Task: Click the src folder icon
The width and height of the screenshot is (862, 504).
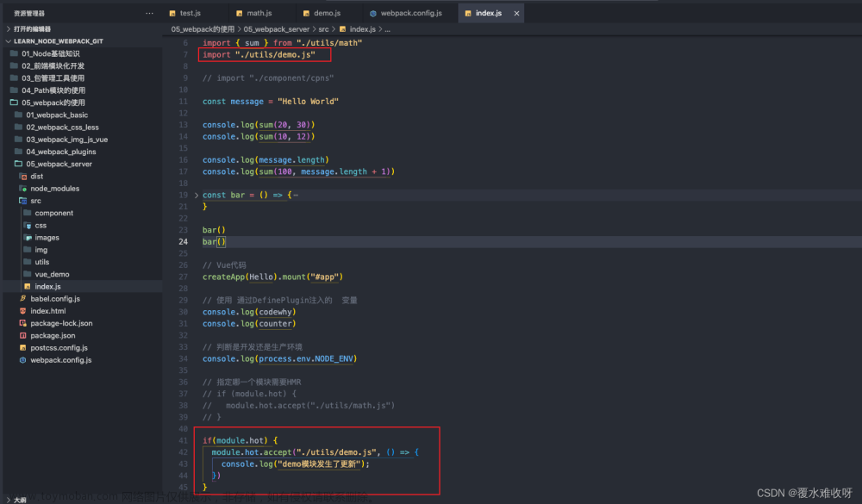Action: [23, 201]
